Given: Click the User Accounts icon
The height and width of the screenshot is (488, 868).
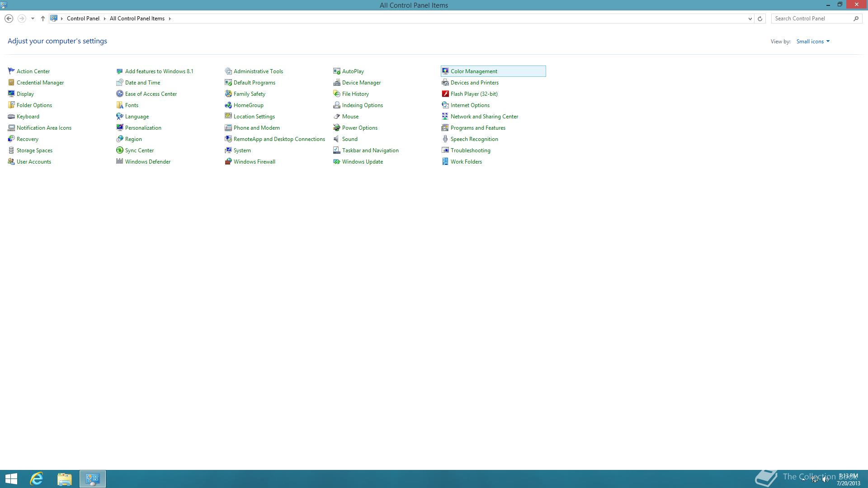Looking at the screenshot, I should (11, 161).
